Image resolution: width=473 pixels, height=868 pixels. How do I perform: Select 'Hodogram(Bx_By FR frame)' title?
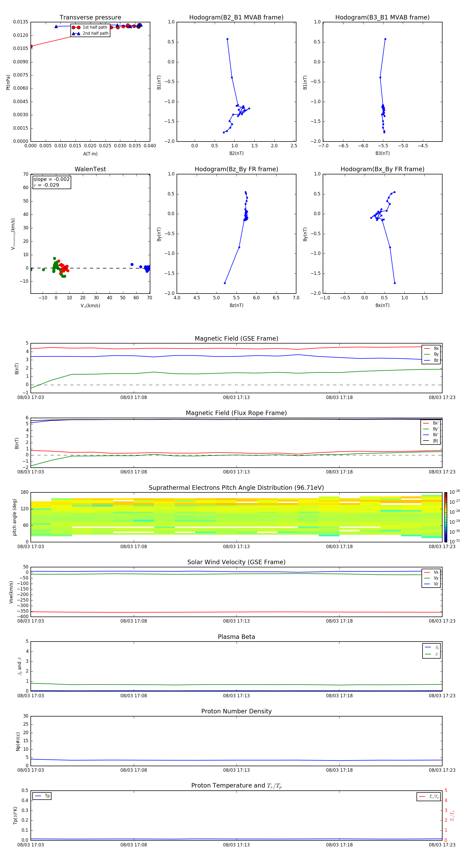pos(382,169)
